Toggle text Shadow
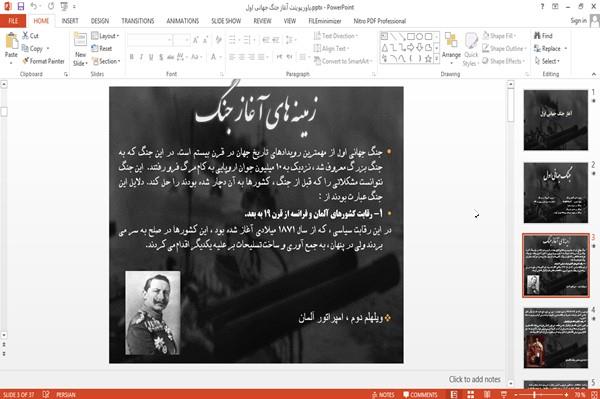Screen dimensions: 600x399 point(161,57)
